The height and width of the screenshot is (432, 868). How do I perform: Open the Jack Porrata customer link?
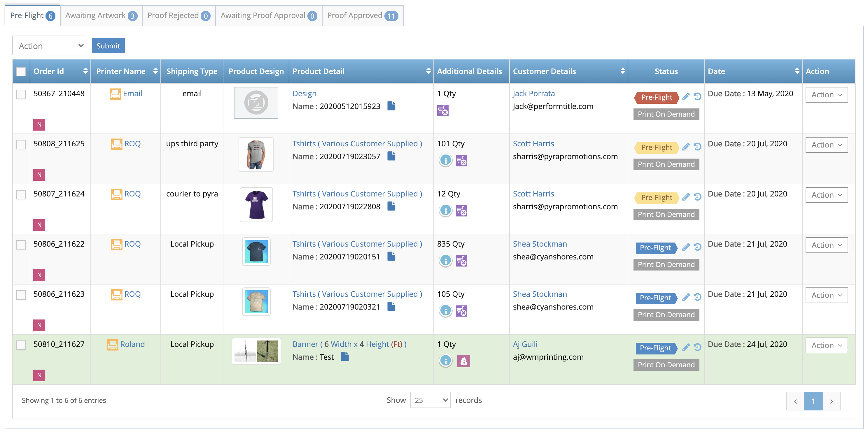(x=533, y=94)
